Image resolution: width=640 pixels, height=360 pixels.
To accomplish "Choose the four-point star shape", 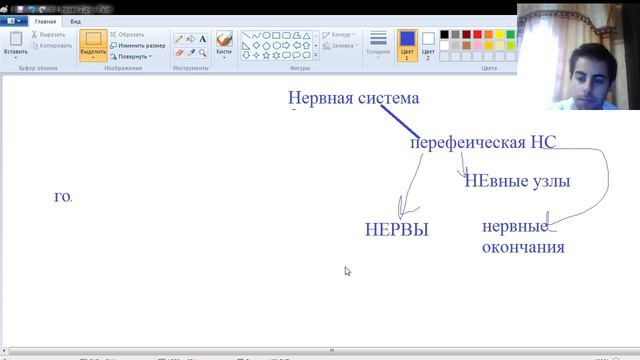I will click(x=256, y=55).
